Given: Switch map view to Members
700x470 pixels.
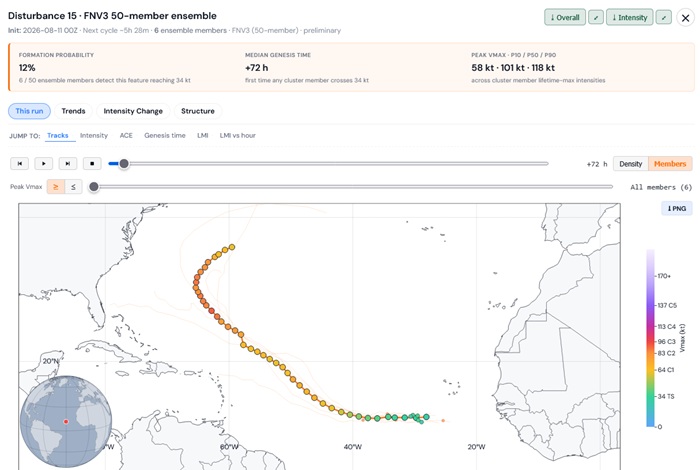Looking at the screenshot, I should 670,164.
